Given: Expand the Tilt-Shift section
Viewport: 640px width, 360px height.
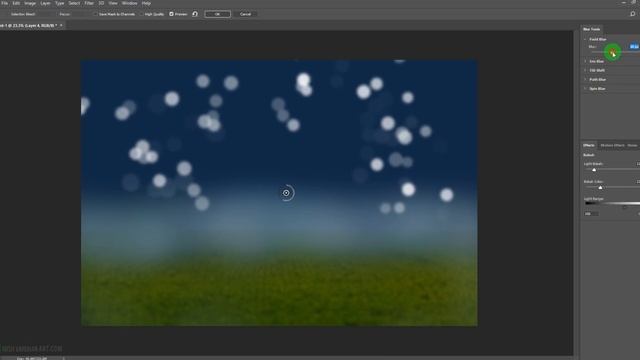Looking at the screenshot, I should (585, 71).
